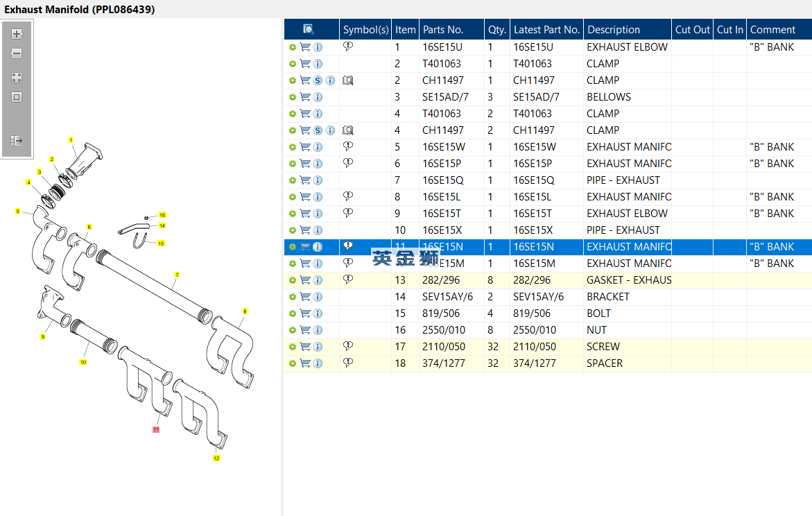Open info for 374/1277 spacer row

[x=318, y=363]
